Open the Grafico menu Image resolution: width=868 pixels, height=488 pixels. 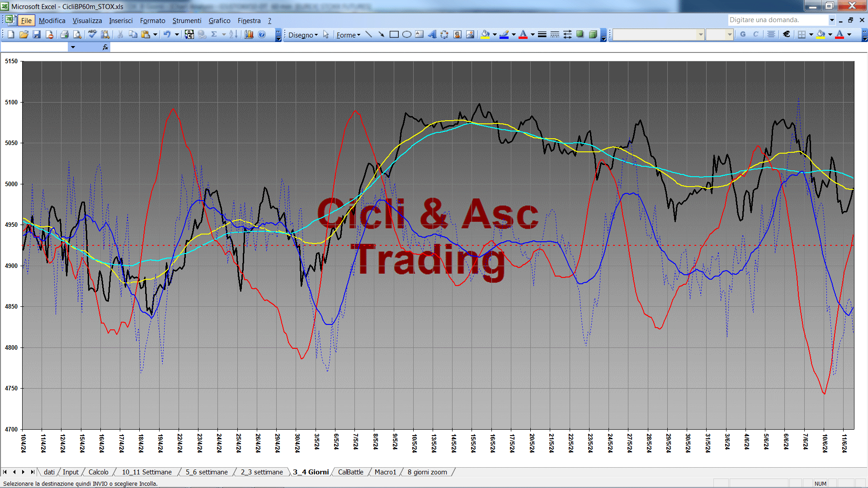pyautogui.click(x=219, y=21)
